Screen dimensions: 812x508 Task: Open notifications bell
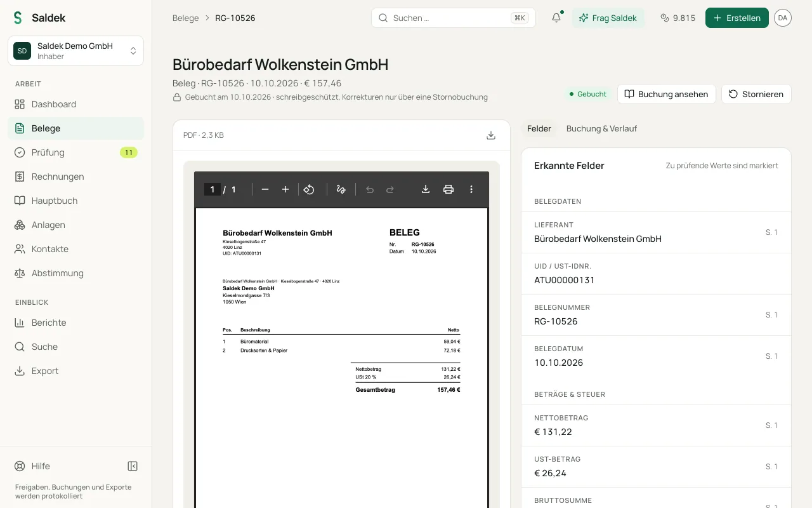tap(556, 18)
